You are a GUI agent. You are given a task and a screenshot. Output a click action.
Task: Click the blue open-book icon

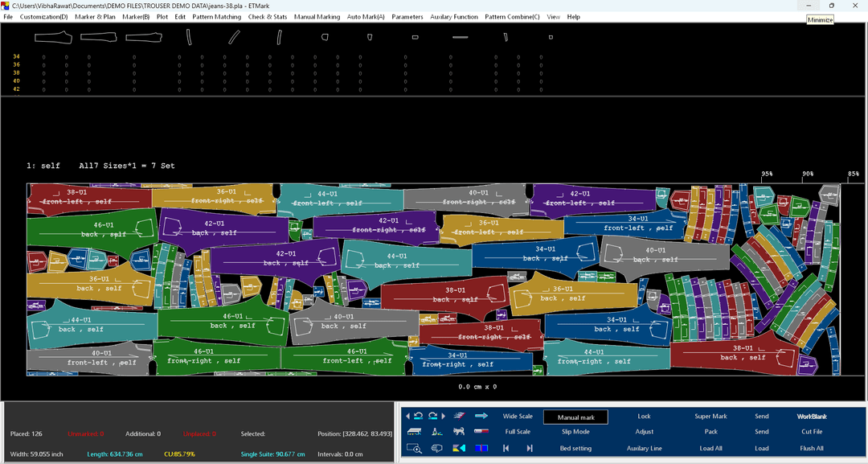click(x=481, y=448)
